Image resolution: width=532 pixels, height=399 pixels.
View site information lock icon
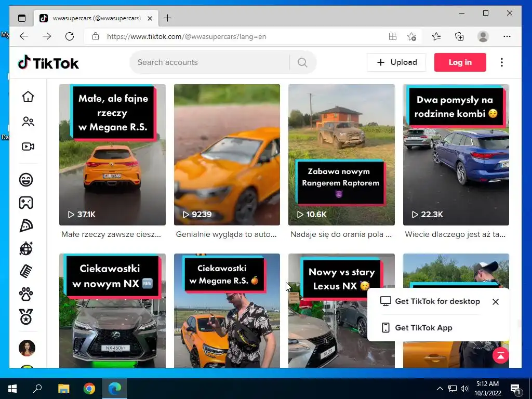pos(96,36)
